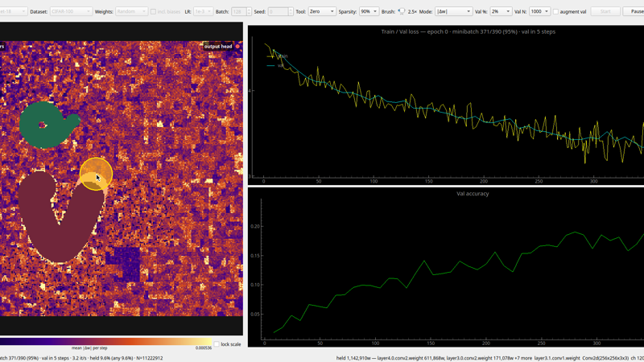Expand the Mode dropdown showing |Δw|
This screenshot has width=644, height=362.
point(453,11)
